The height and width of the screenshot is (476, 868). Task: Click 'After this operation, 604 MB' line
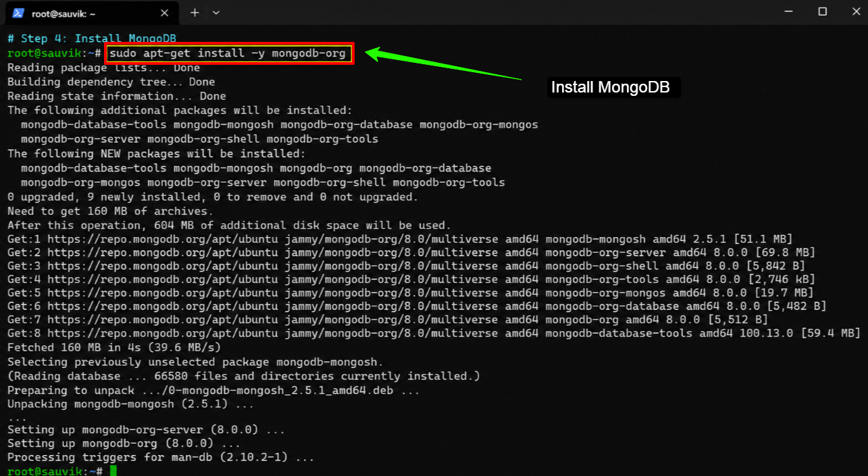point(229,226)
